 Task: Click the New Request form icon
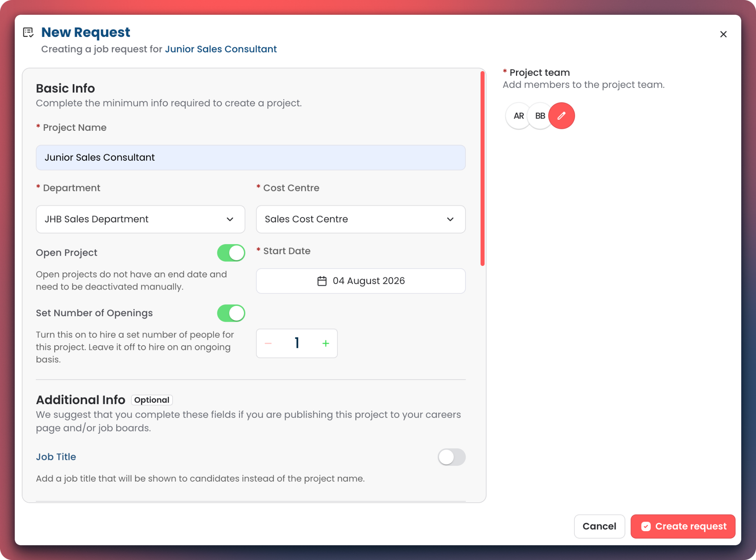pyautogui.click(x=28, y=33)
